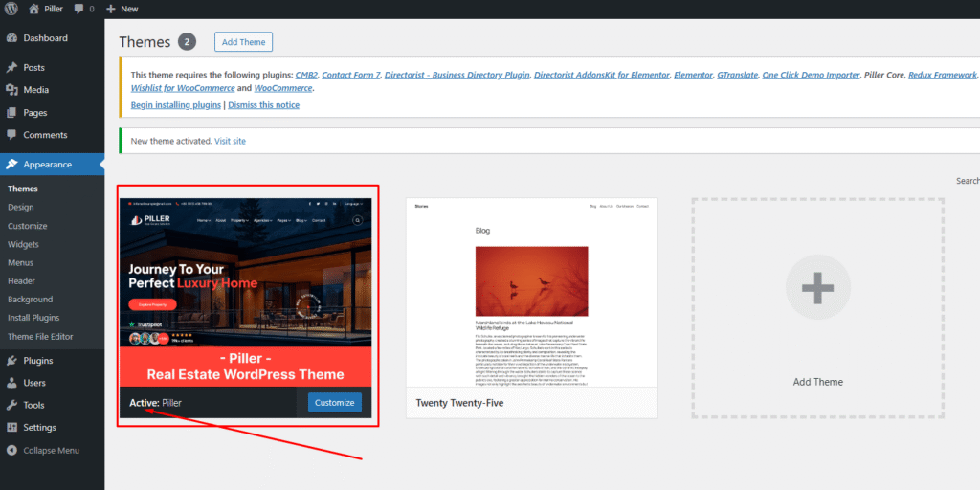Image resolution: width=980 pixels, height=490 pixels.
Task: Click Add Theme text in dashed card
Action: click(817, 382)
